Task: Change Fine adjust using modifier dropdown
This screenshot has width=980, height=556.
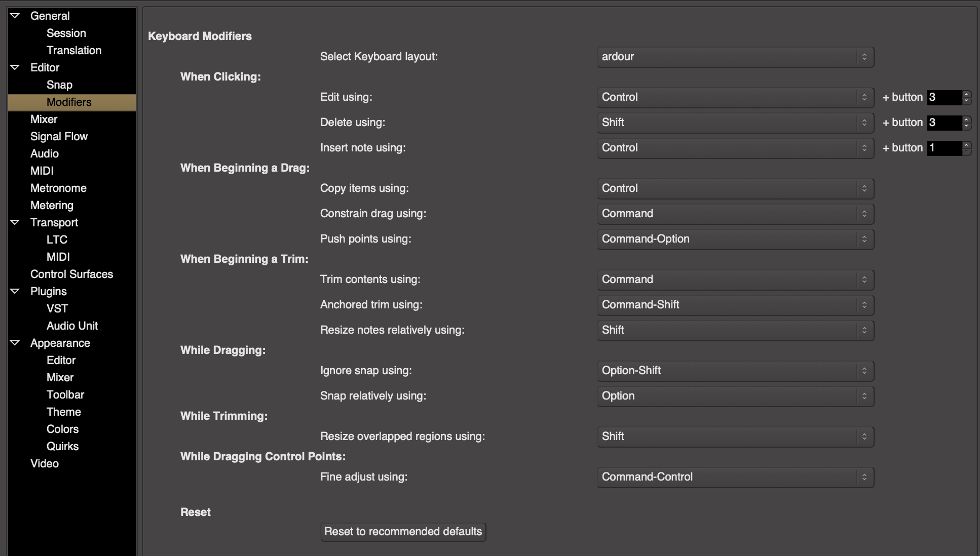Action: [x=734, y=476]
